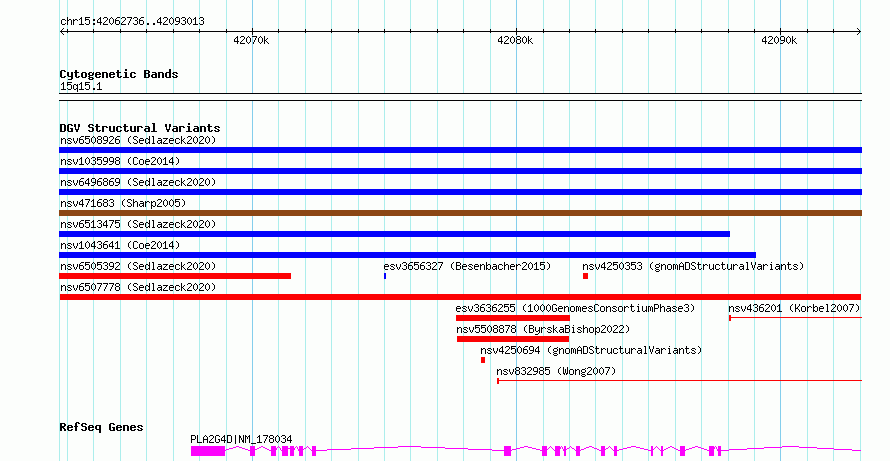Click the red bar of nsv6505392
Image resolution: width=890 pixels, height=461 pixels.
point(175,276)
